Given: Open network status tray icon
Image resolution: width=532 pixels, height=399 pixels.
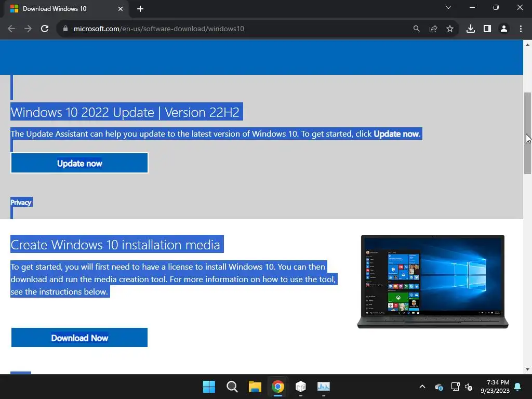Looking at the screenshot, I should (x=455, y=387).
